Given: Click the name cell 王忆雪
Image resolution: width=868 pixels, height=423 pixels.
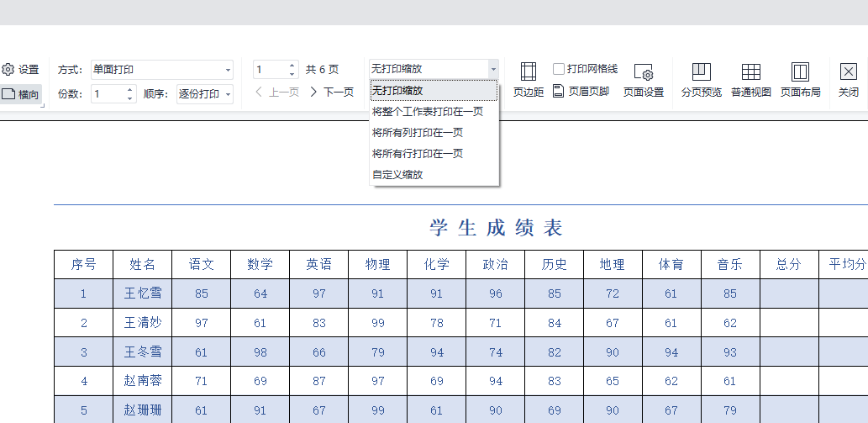Looking at the screenshot, I should 142,293.
